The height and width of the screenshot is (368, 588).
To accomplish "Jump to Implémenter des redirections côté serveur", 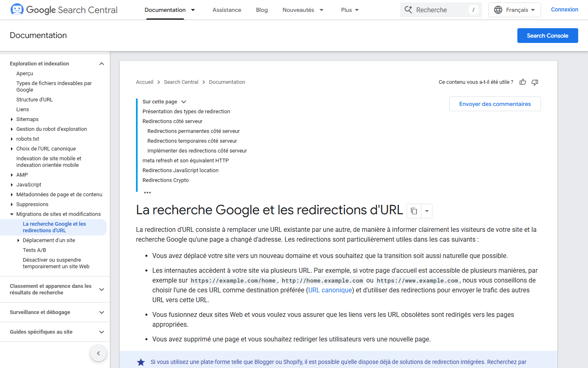I will (x=197, y=151).
